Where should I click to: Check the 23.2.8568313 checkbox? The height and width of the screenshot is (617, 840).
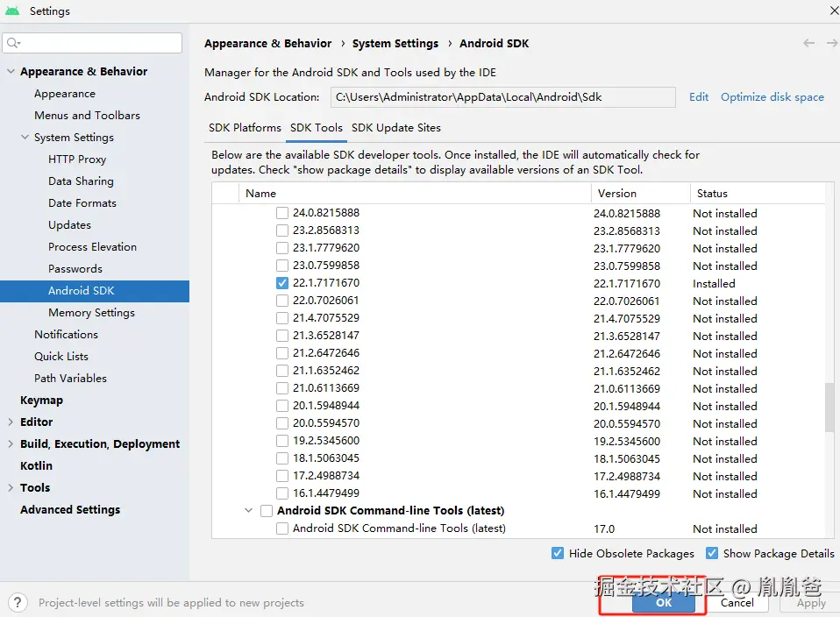point(282,230)
